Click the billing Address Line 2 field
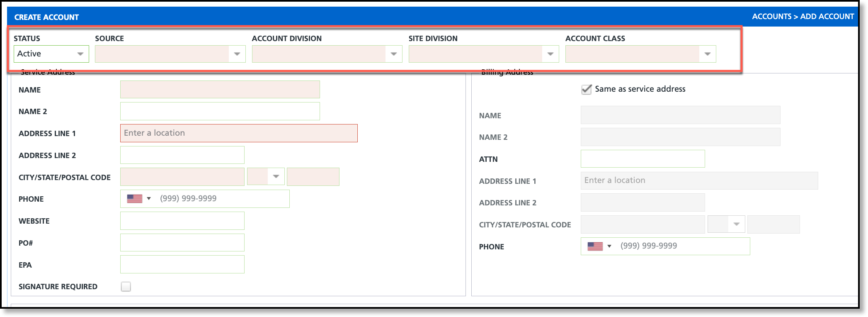The height and width of the screenshot is (317, 868). pos(643,202)
